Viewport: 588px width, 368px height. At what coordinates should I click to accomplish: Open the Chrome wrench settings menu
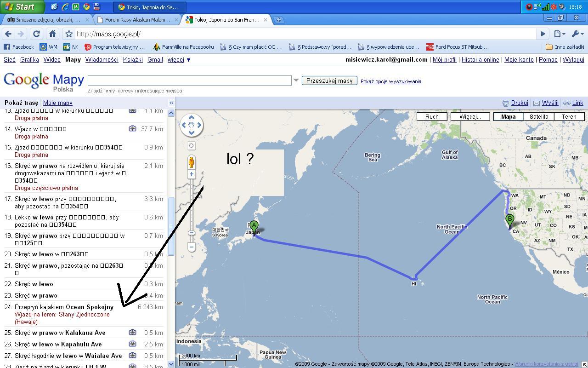pos(577,34)
